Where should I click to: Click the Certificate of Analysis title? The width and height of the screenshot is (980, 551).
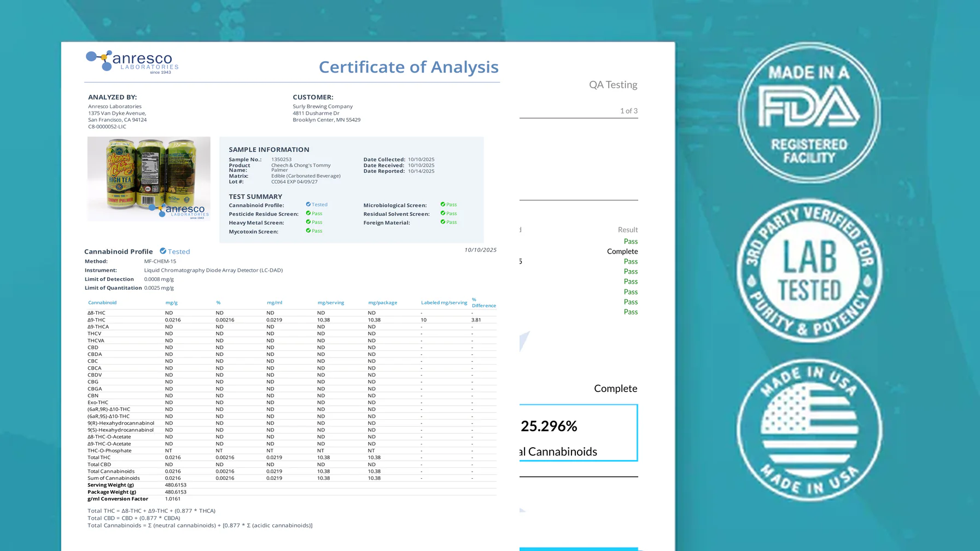pos(409,67)
